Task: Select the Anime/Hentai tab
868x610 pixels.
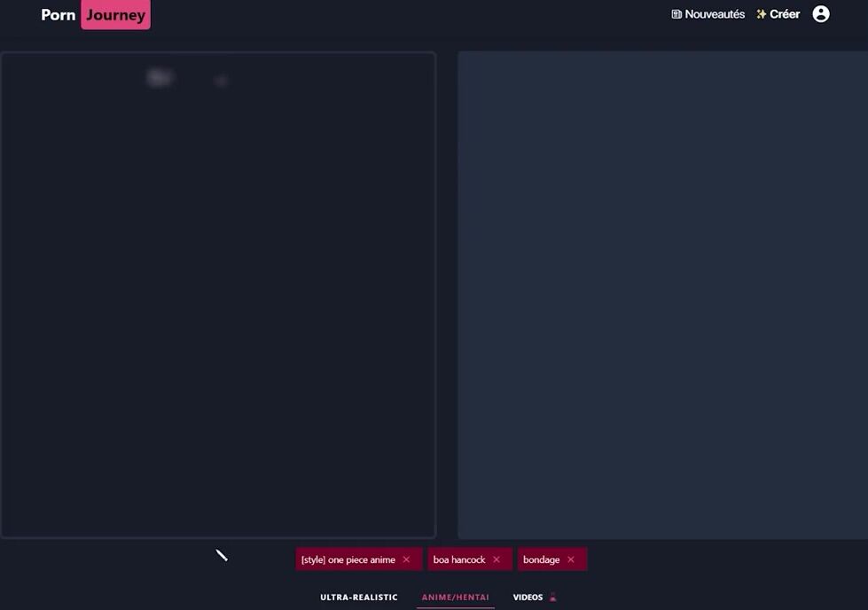Action: click(455, 598)
